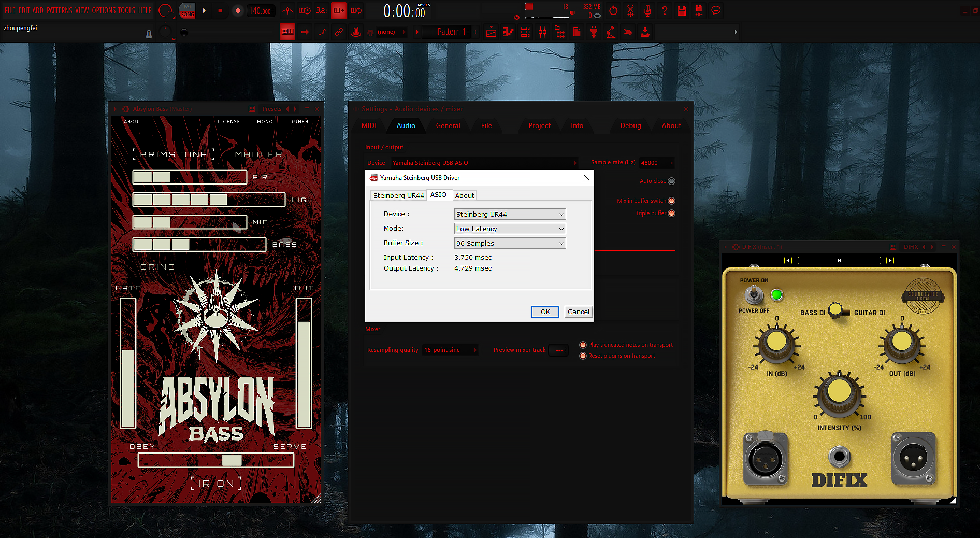This screenshot has height=538, width=980.
Task: Open the Playlist view icon
Action: pos(491,32)
